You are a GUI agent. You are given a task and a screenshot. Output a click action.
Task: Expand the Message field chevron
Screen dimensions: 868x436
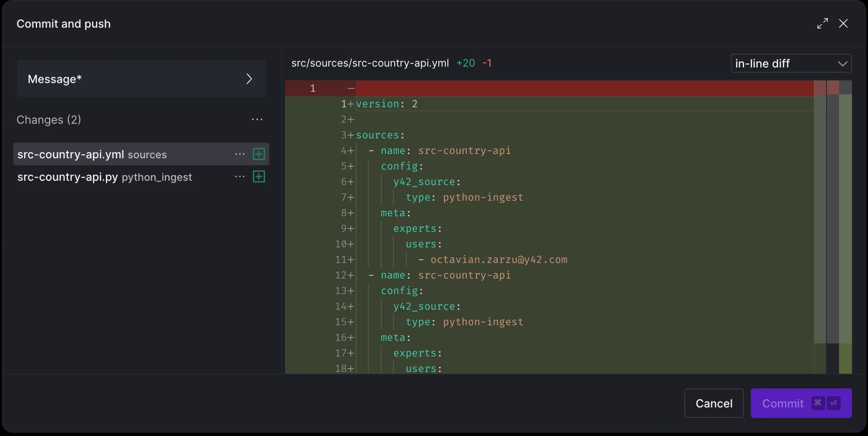point(249,79)
